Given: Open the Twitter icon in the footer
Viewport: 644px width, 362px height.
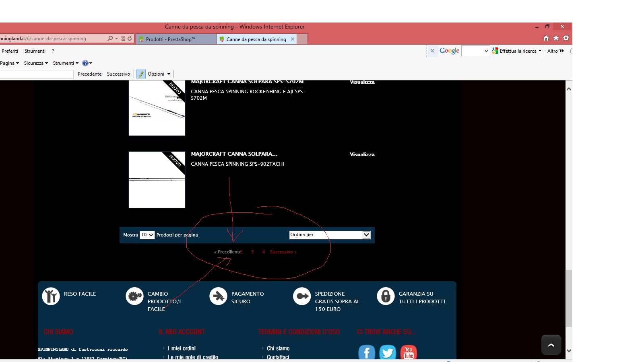Looking at the screenshot, I should (388, 352).
